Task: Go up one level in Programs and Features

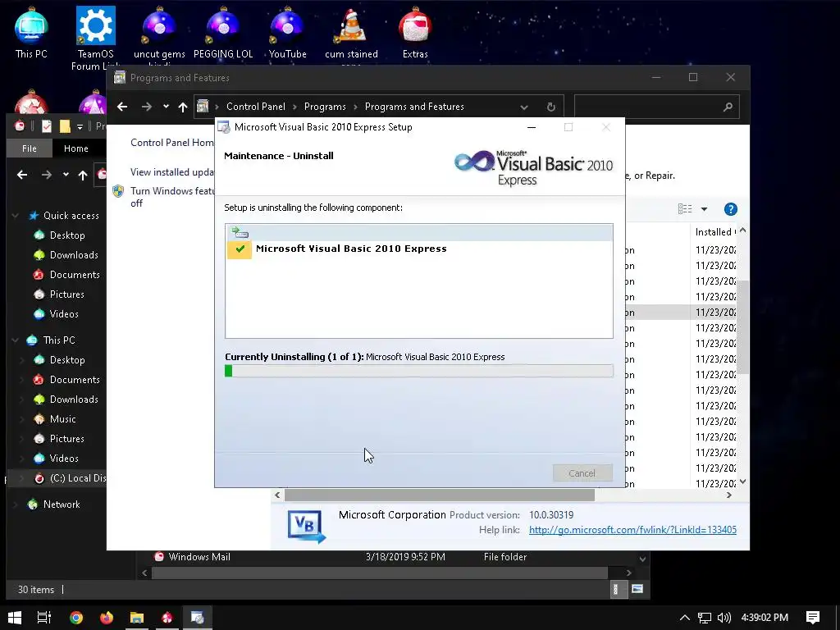Action: point(183,107)
